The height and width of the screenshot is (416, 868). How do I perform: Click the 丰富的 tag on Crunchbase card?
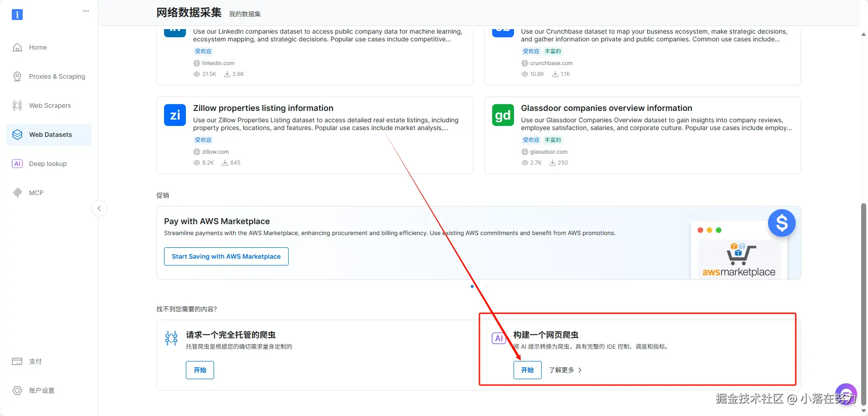pos(553,51)
